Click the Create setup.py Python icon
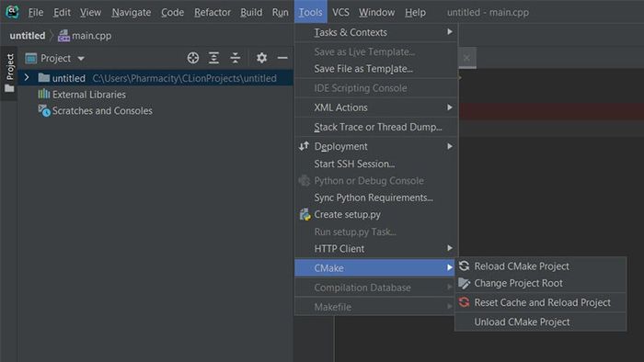 click(305, 214)
